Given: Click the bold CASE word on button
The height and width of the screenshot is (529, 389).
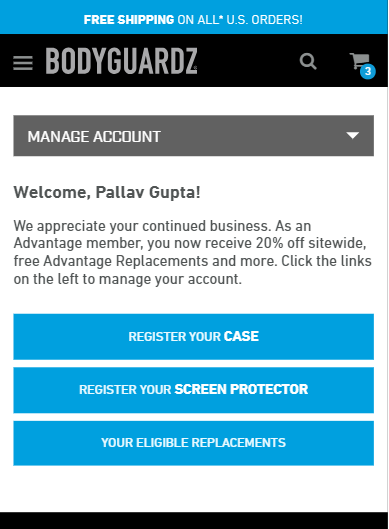Looking at the screenshot, I should 241,336.
